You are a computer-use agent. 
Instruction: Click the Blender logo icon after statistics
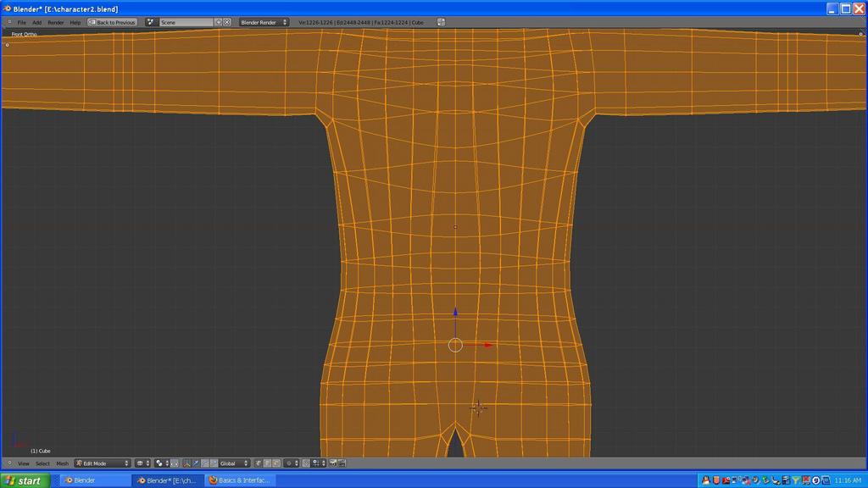click(441, 23)
